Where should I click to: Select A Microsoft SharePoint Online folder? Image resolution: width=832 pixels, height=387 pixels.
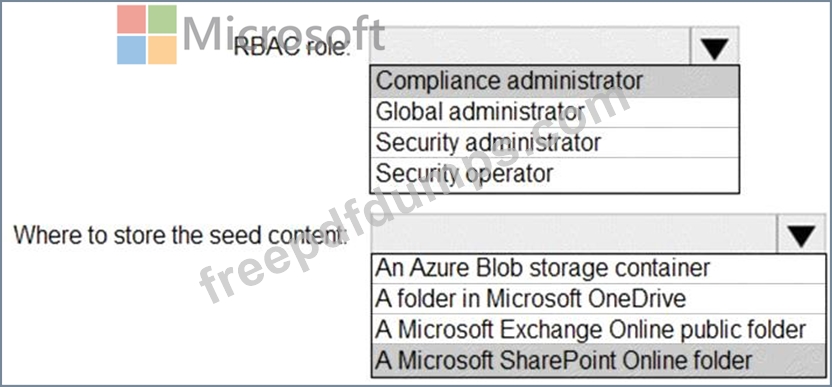599,360
